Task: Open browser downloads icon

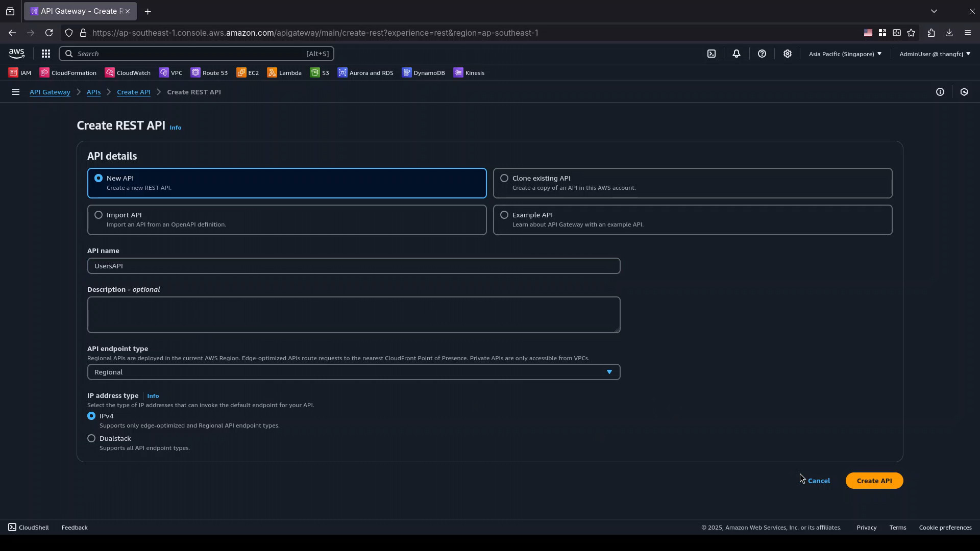Action: 949,33
